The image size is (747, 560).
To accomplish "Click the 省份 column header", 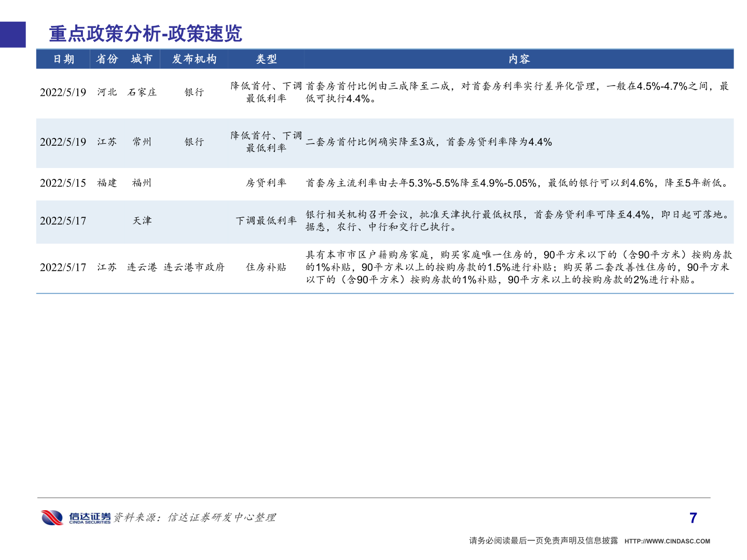I will (107, 59).
